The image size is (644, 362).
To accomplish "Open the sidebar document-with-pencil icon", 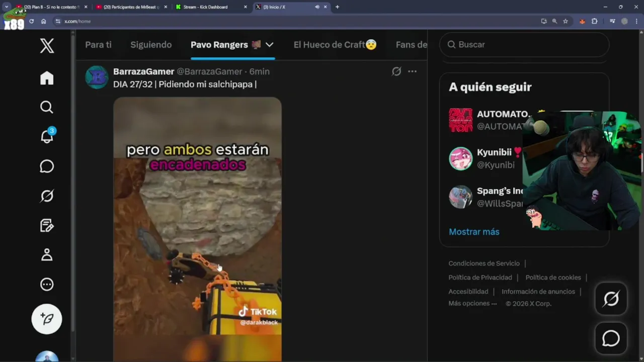I will pos(47,225).
